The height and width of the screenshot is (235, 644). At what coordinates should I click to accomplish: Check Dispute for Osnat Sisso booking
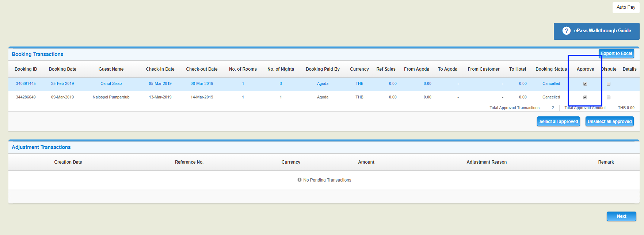(x=608, y=84)
